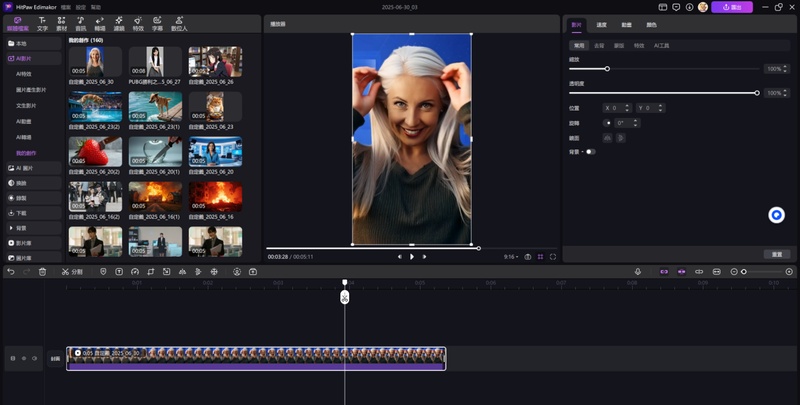Expand the 背景 section in the left sidebar
The width and height of the screenshot is (800, 405).
point(34,228)
